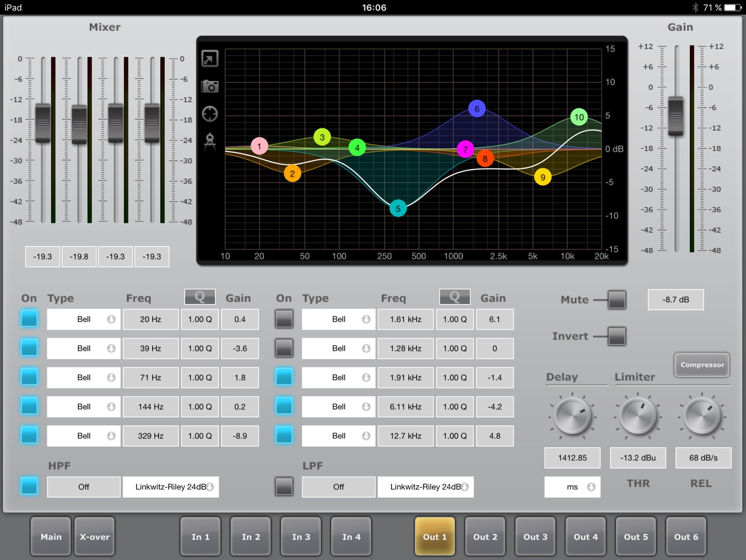Click the output Gain fader handle
Image resolution: width=746 pixels, height=560 pixels.
click(x=675, y=116)
